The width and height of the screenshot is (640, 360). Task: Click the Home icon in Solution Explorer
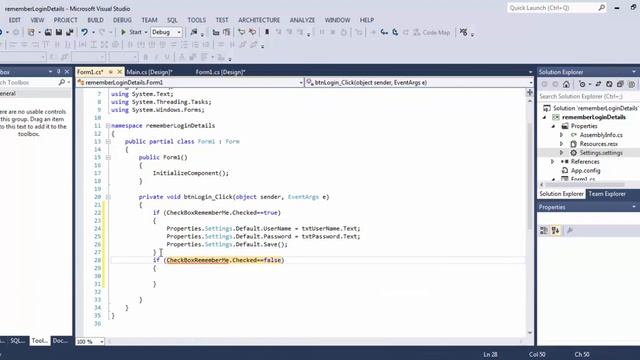pos(566,84)
